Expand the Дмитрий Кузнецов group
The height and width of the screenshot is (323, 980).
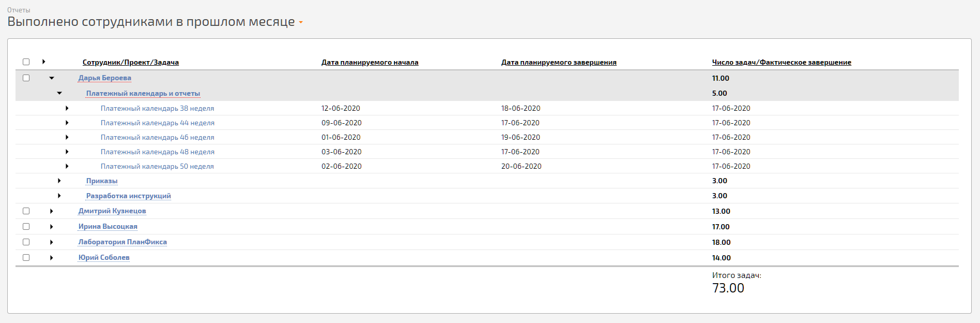coord(52,211)
